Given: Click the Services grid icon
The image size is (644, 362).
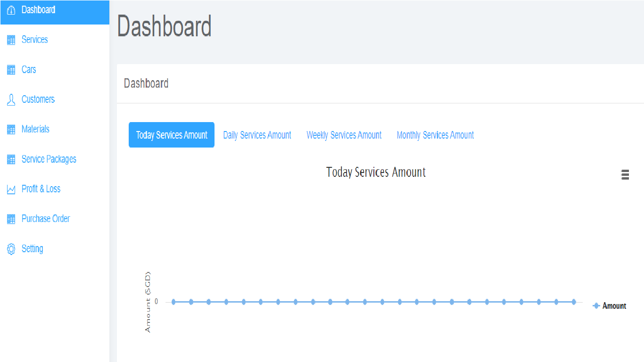Looking at the screenshot, I should click(11, 40).
